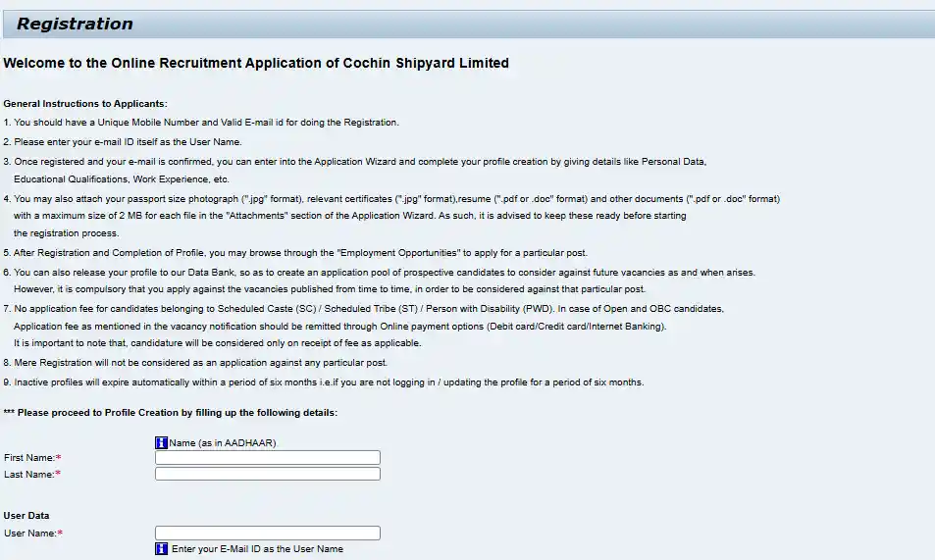
Task: Focus the First Name input field
Action: (x=267, y=458)
